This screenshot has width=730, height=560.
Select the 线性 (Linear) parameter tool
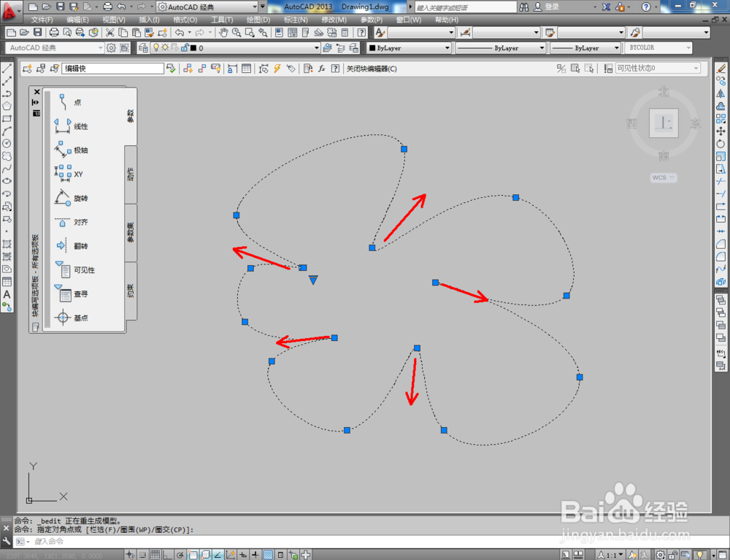(x=70, y=126)
